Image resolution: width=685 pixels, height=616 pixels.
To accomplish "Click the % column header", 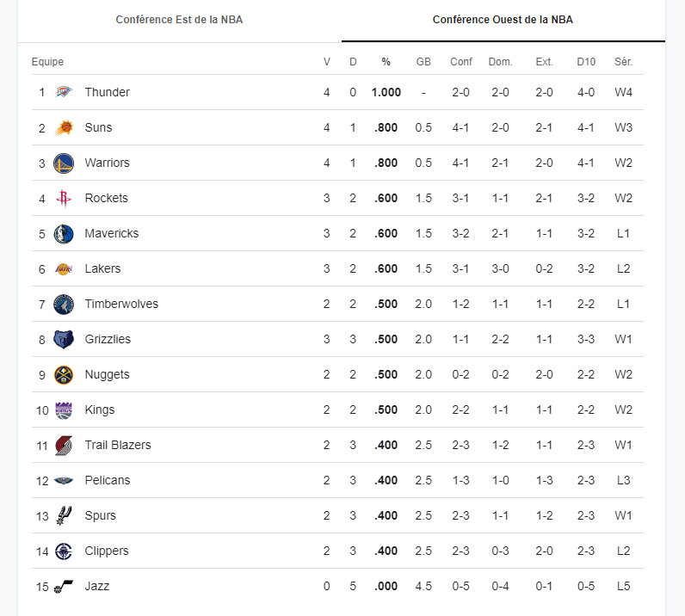I will [386, 62].
